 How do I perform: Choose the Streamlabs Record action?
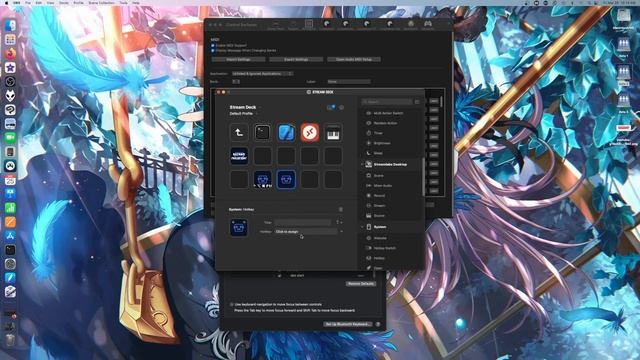(379, 196)
